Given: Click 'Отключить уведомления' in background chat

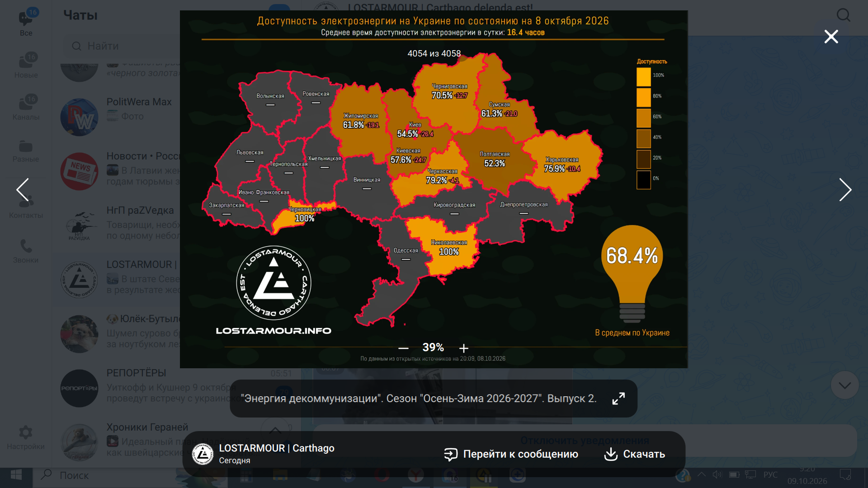Looking at the screenshot, I should click(585, 441).
